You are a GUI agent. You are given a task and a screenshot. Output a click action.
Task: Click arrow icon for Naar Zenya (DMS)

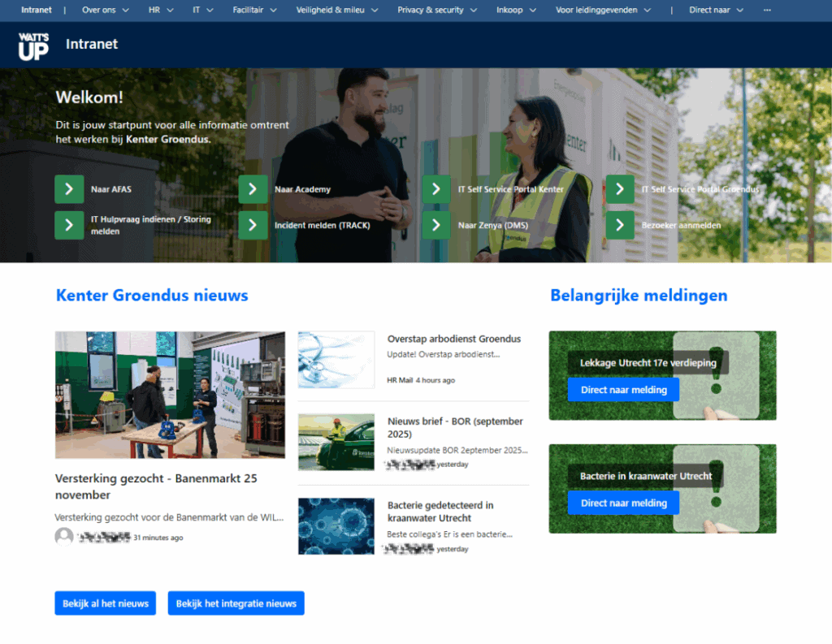(436, 225)
